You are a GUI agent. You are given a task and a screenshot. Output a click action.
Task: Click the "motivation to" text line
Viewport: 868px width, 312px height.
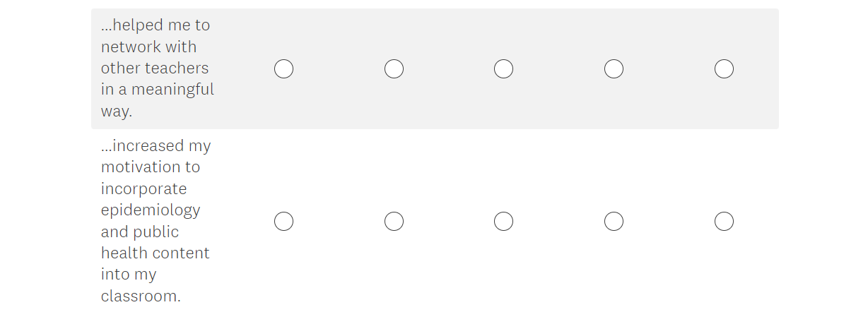151,167
